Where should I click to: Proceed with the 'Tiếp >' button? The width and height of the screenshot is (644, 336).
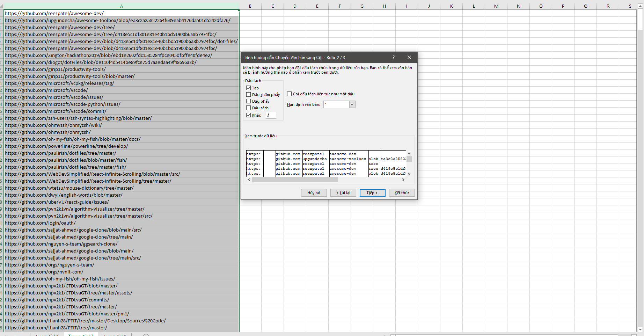[x=372, y=193]
